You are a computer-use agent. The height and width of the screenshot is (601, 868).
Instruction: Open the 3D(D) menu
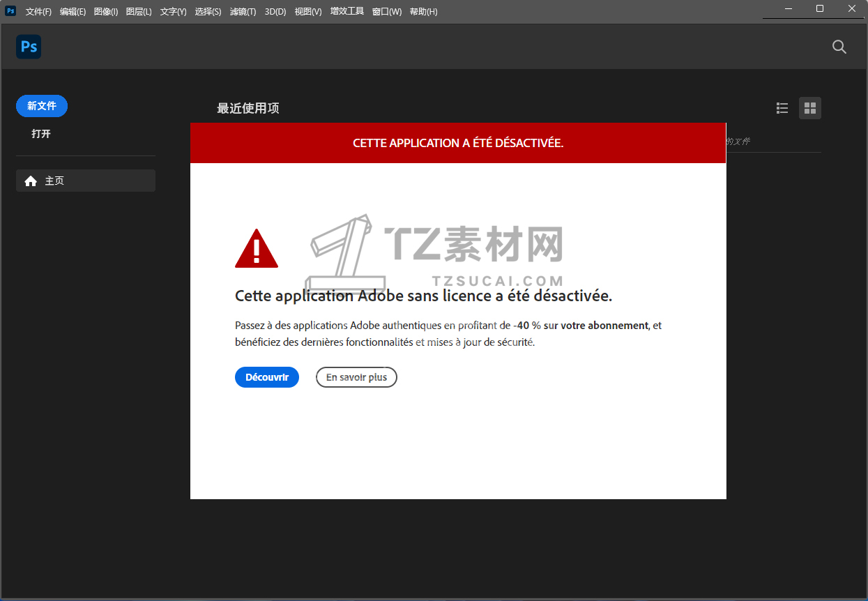click(x=275, y=11)
